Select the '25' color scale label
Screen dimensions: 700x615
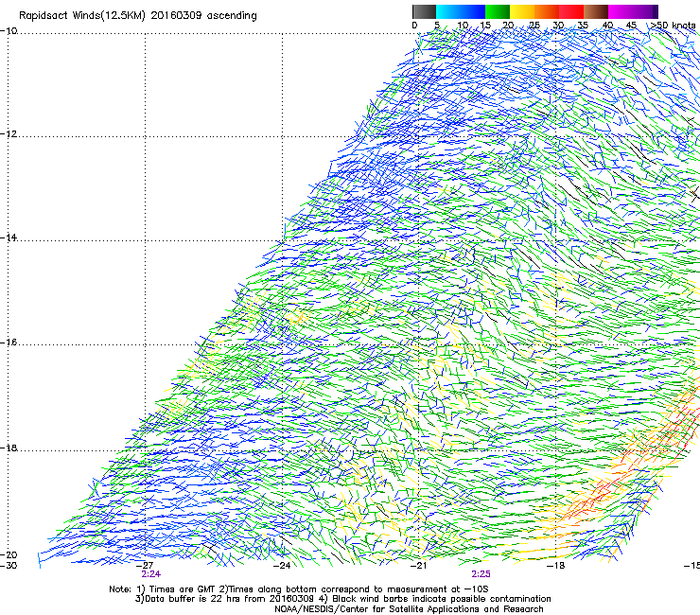(x=534, y=26)
